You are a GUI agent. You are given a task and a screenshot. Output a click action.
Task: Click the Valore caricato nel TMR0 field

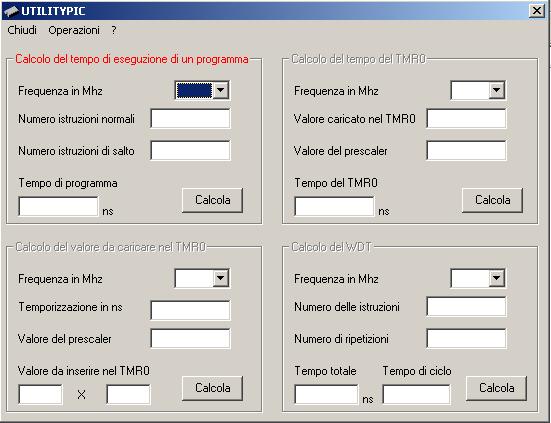466,118
